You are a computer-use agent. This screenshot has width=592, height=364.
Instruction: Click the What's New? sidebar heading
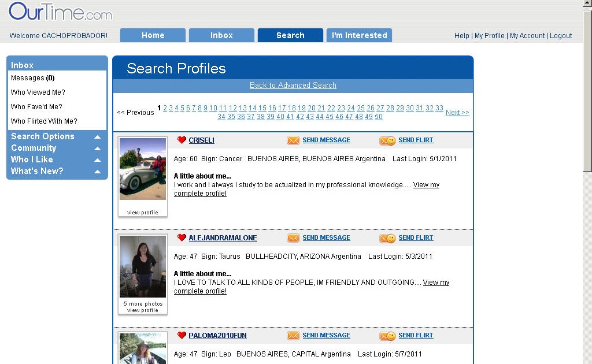pos(37,171)
